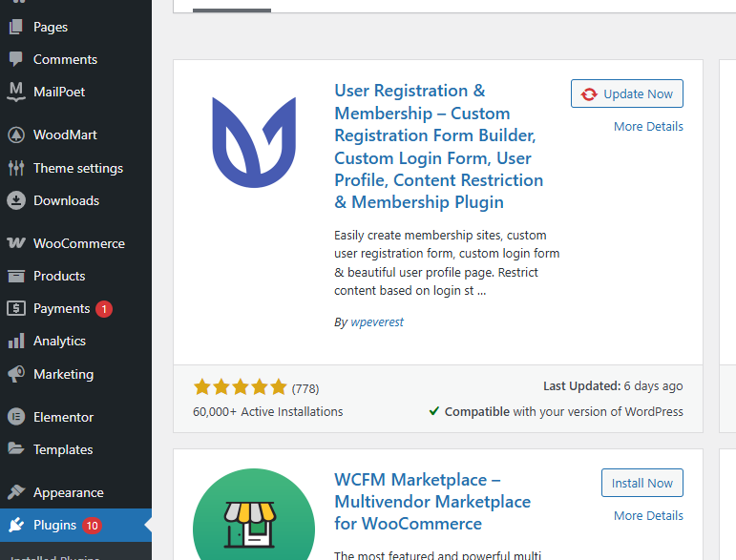Click the Pages icon in sidebar

pos(15,27)
